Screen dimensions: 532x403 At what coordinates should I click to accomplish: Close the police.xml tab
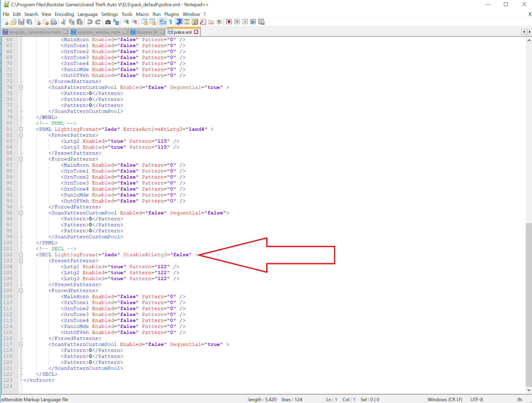(196, 32)
